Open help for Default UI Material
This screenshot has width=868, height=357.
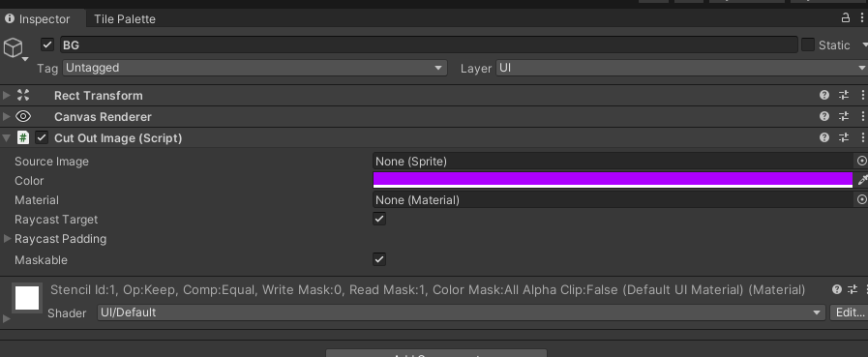click(837, 289)
